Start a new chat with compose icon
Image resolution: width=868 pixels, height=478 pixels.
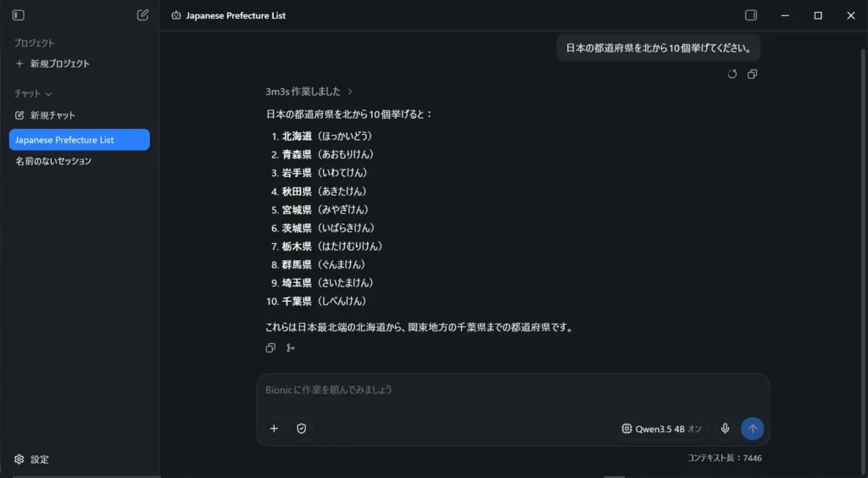coord(142,15)
